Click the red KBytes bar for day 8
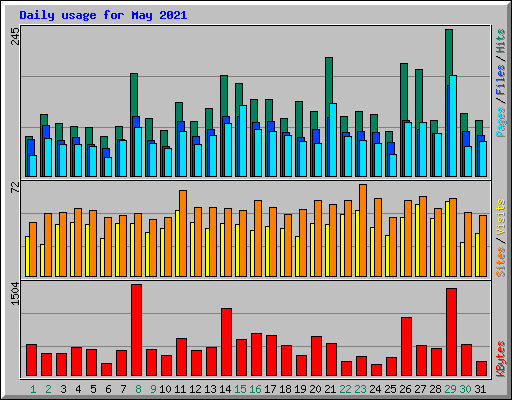 pos(136,330)
